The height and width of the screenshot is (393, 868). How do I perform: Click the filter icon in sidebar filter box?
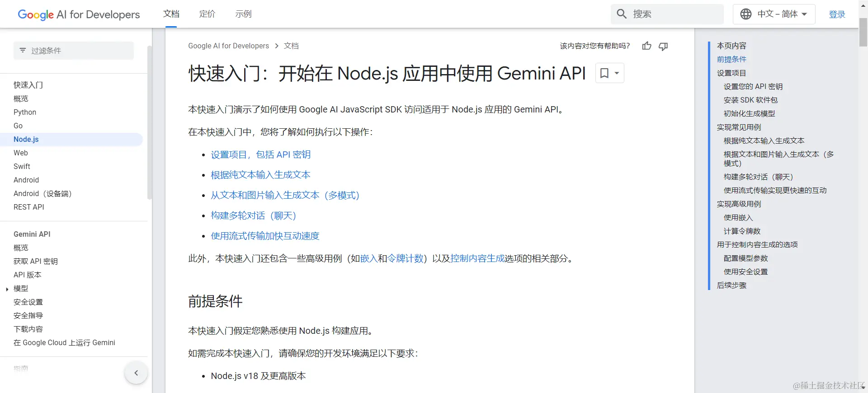[x=23, y=50]
